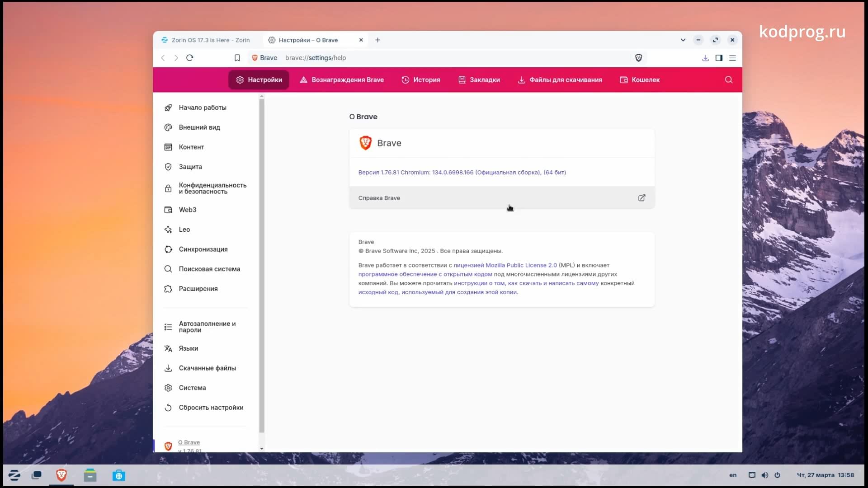Click the '© Brave Software Inc, 2025' text
The width and height of the screenshot is (868, 488).
(x=397, y=251)
